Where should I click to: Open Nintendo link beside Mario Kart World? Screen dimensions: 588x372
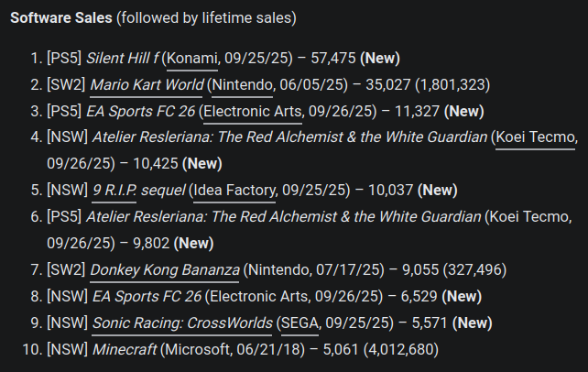point(241,85)
